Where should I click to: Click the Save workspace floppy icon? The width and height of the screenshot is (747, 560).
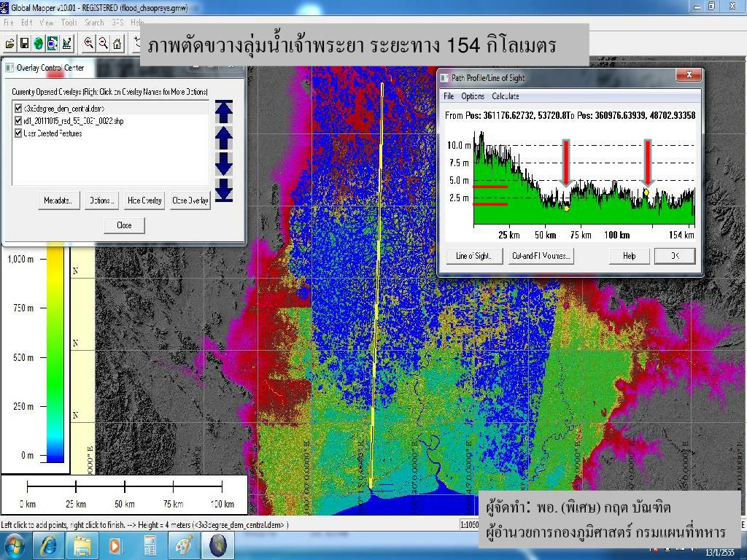tap(24, 44)
